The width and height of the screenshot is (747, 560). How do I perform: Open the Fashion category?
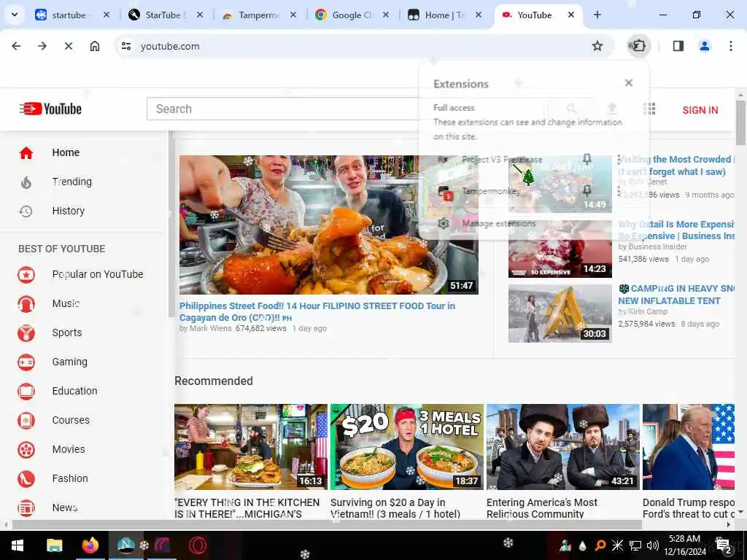[x=70, y=478]
